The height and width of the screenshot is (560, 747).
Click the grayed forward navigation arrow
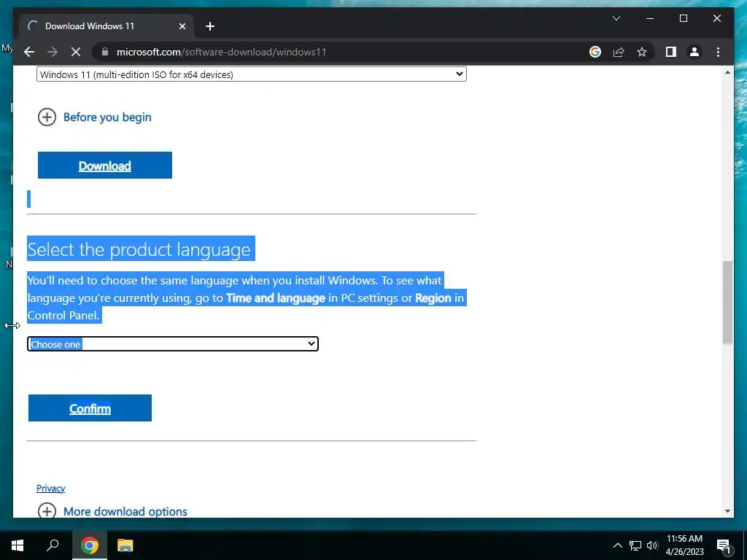[53, 52]
